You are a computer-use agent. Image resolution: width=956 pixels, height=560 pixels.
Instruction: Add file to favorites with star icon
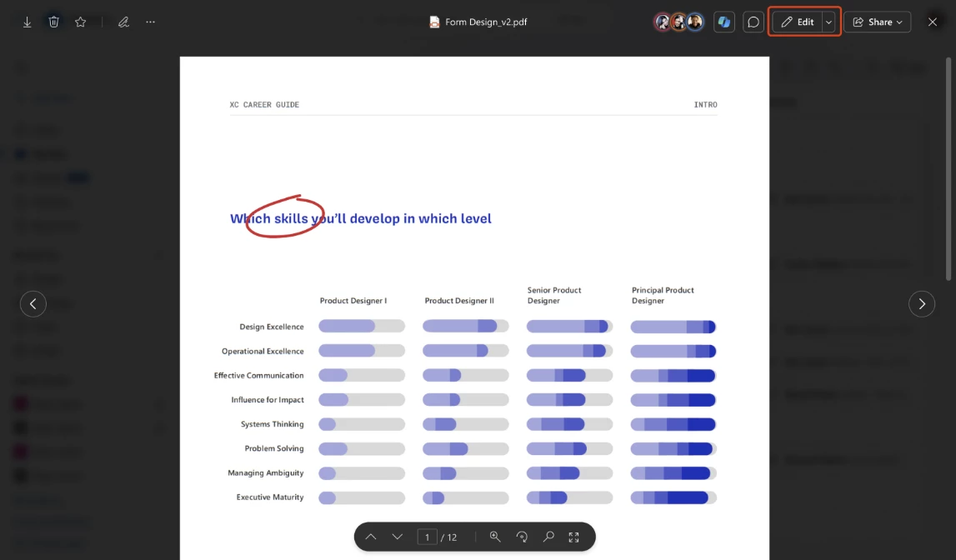pos(81,22)
